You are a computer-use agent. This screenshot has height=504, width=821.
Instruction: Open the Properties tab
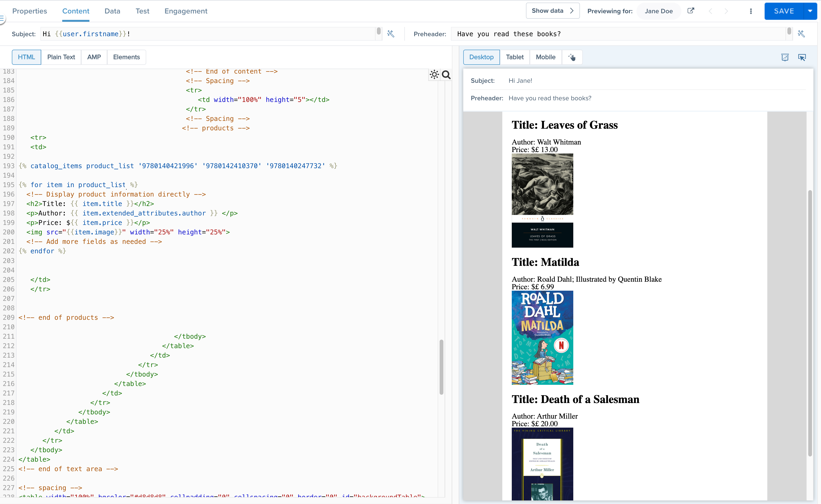(30, 11)
